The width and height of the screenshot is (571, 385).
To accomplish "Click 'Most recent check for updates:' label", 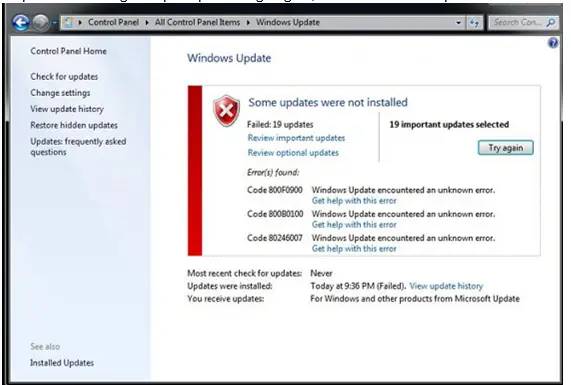I will pos(245,274).
